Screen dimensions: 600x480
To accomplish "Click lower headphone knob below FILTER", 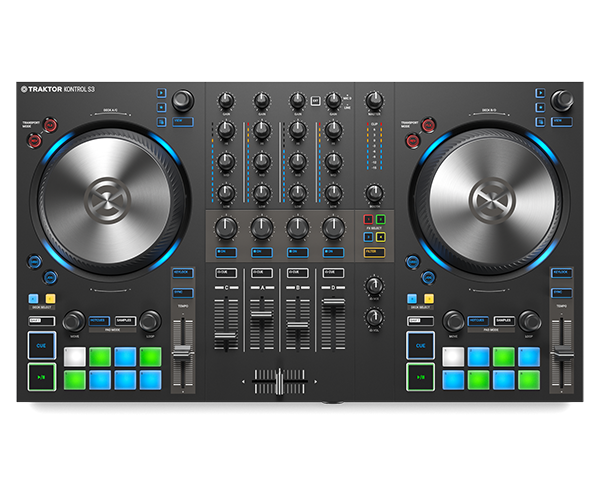I will [x=374, y=317].
